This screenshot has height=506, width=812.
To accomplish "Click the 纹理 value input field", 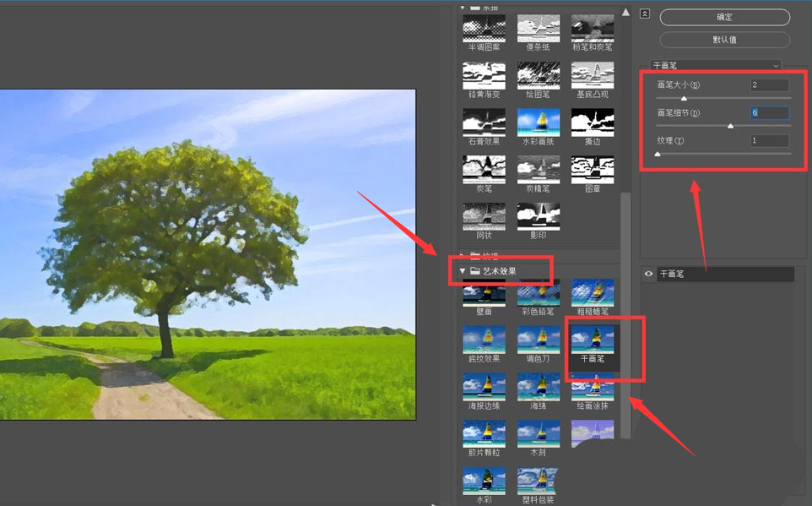I will [769, 140].
